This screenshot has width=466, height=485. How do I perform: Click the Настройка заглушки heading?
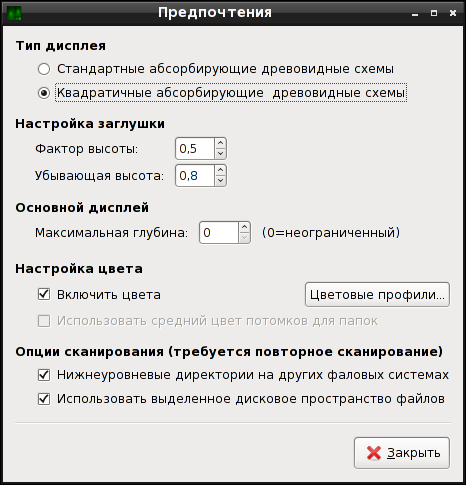coord(90,124)
